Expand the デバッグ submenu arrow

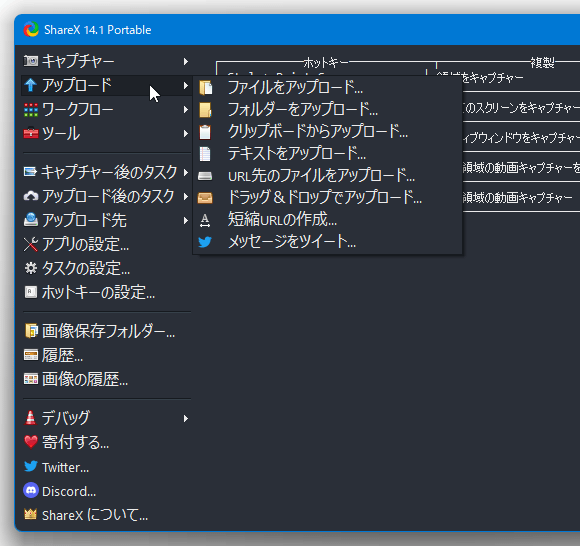186,418
